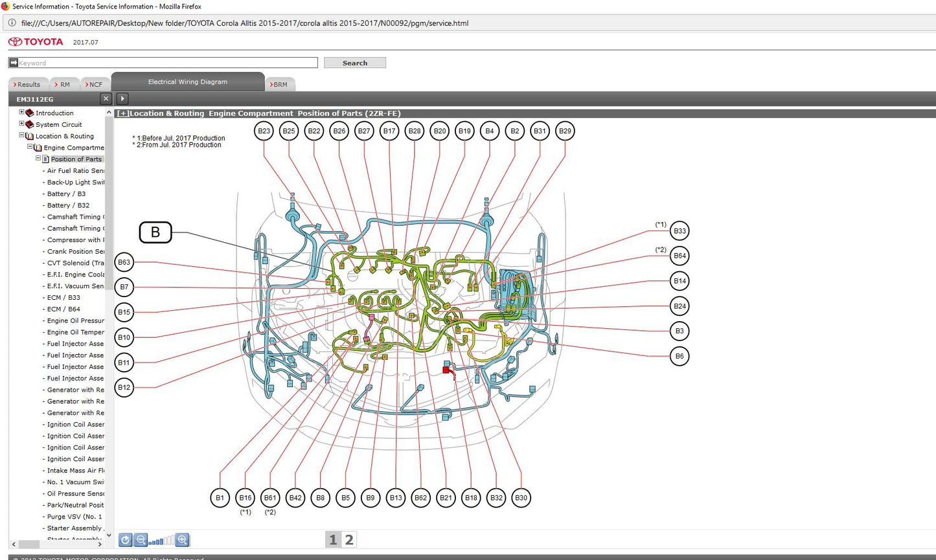Click the Toyota logo in the header
936x560 pixels.
click(36, 42)
